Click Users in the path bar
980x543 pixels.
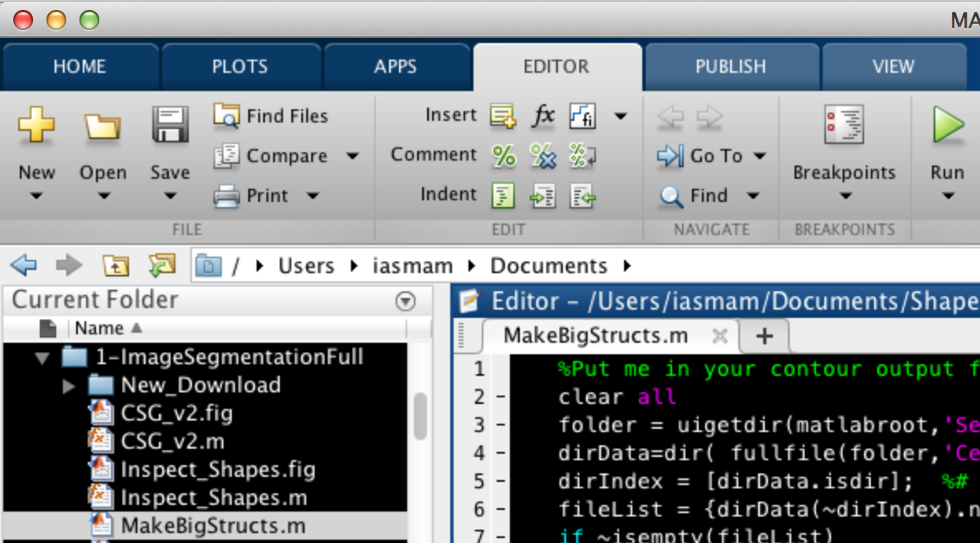pyautogui.click(x=306, y=267)
